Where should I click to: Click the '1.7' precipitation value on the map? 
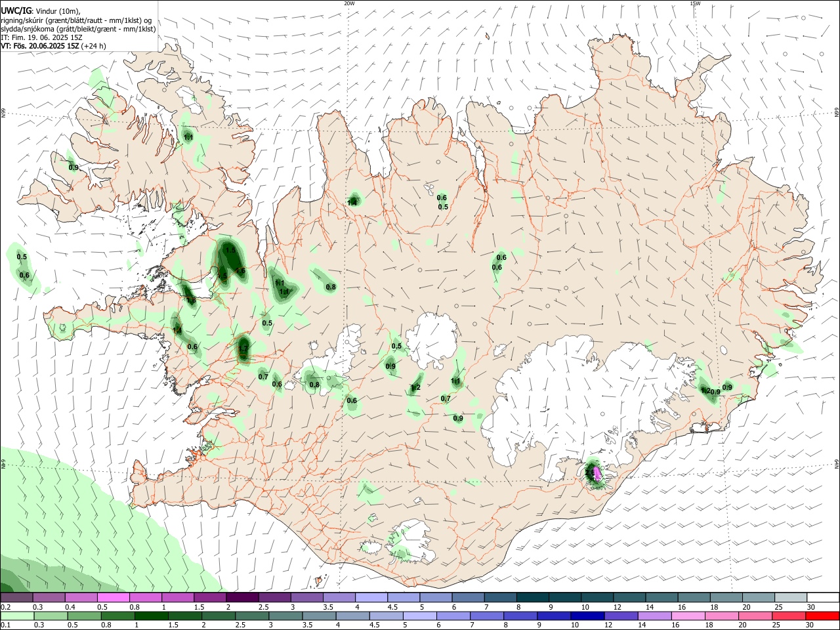[x=243, y=348]
